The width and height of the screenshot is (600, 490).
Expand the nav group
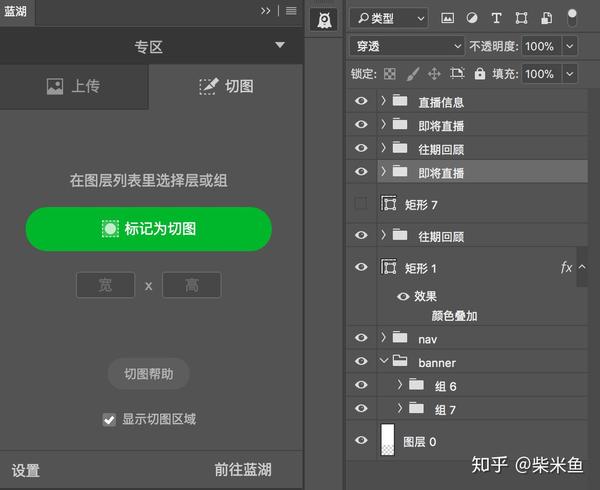(x=383, y=337)
